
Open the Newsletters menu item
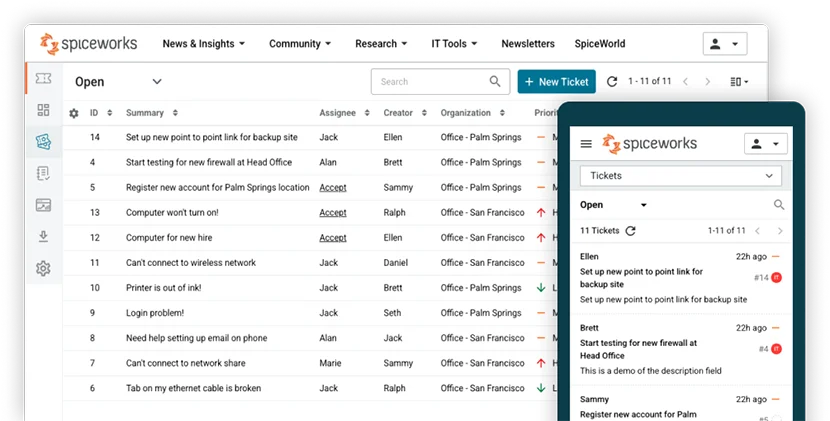528,43
